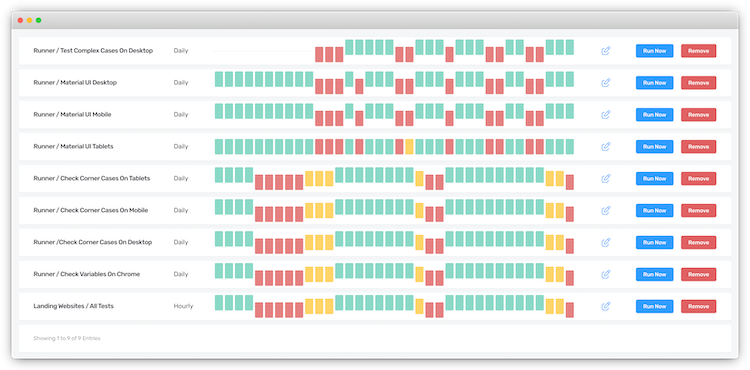Launch Check Corner Cases On Mobile now
The height and width of the screenshot is (370, 750).
click(x=654, y=210)
